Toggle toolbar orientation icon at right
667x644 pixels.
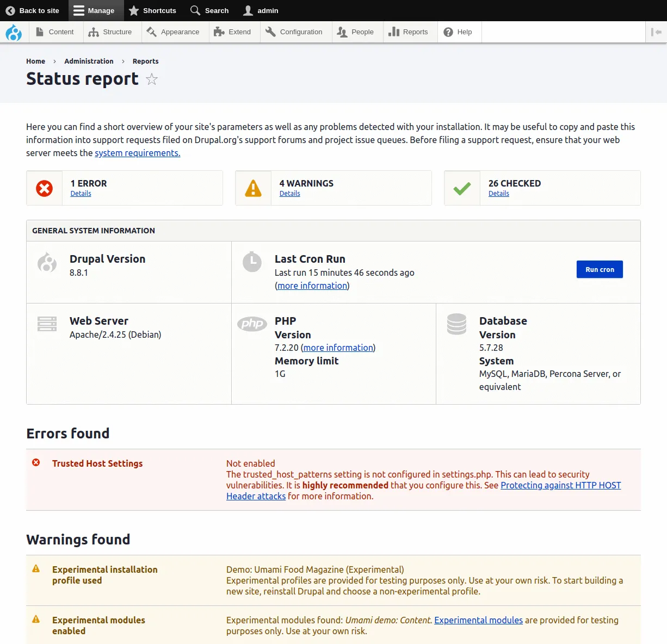[656, 32]
